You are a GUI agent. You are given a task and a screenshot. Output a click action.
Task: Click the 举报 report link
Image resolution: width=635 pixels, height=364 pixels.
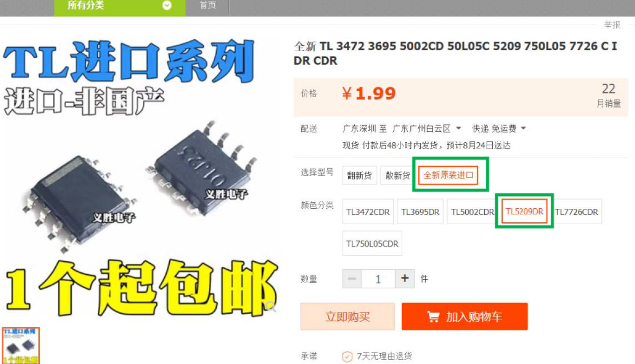click(612, 24)
